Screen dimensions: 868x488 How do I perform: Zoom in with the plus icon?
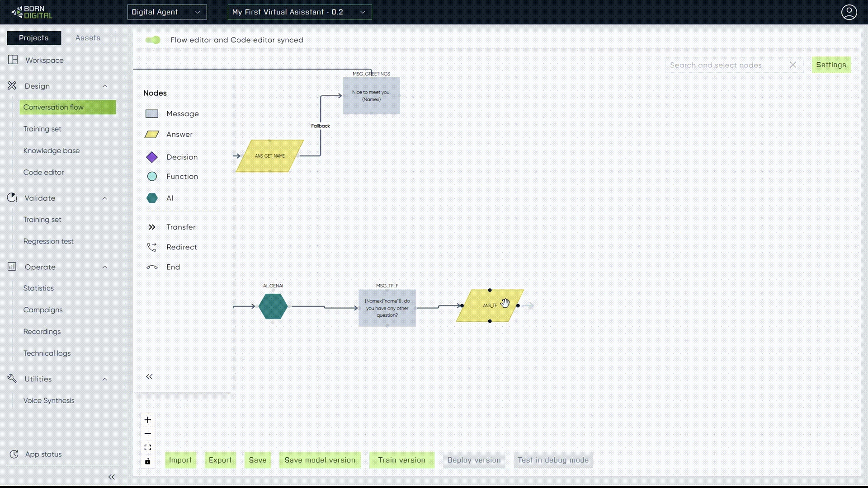click(x=148, y=420)
